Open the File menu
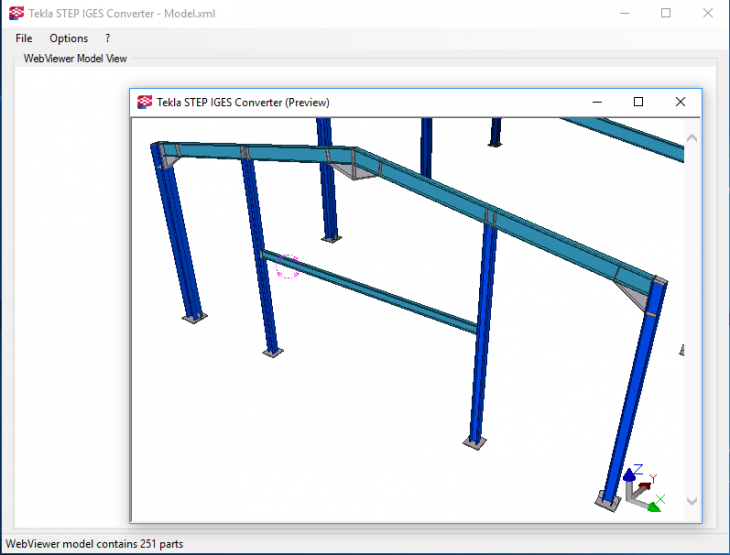The image size is (730, 555). click(x=24, y=38)
